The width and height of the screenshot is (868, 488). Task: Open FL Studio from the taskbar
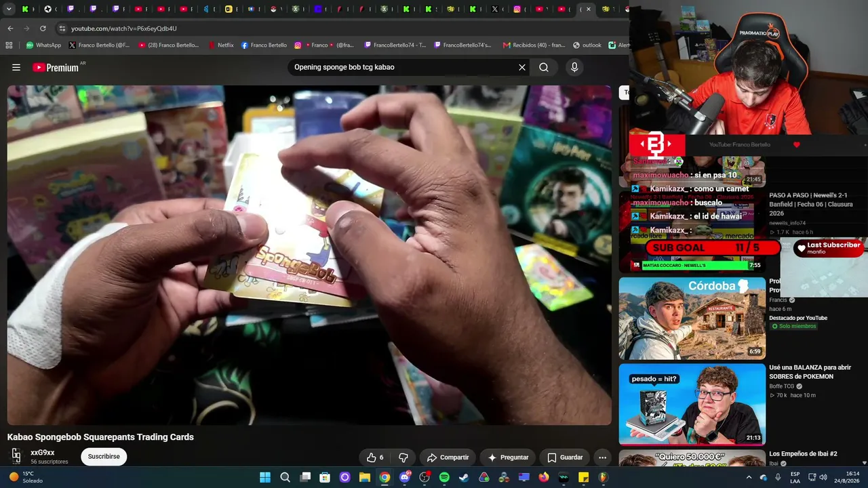[x=604, y=477]
